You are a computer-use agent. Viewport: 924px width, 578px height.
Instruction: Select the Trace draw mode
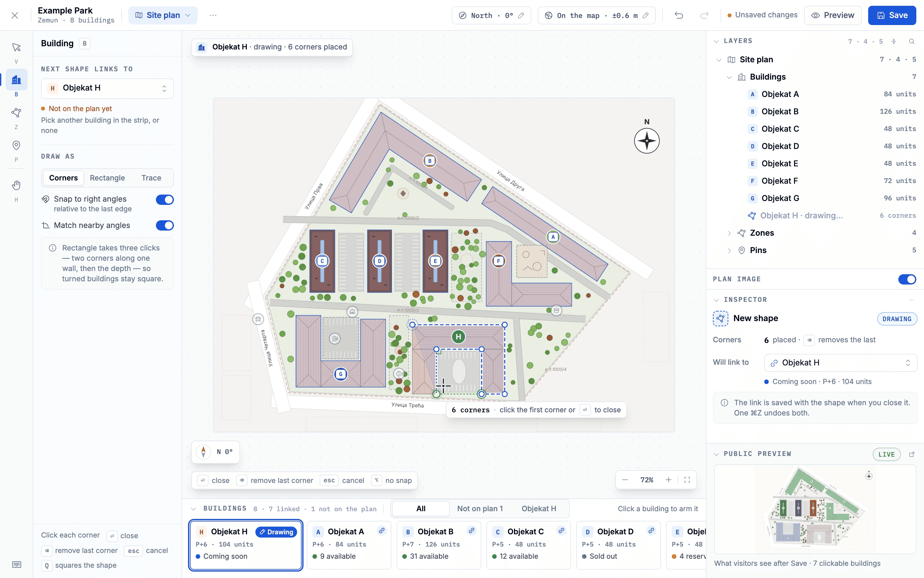(151, 178)
